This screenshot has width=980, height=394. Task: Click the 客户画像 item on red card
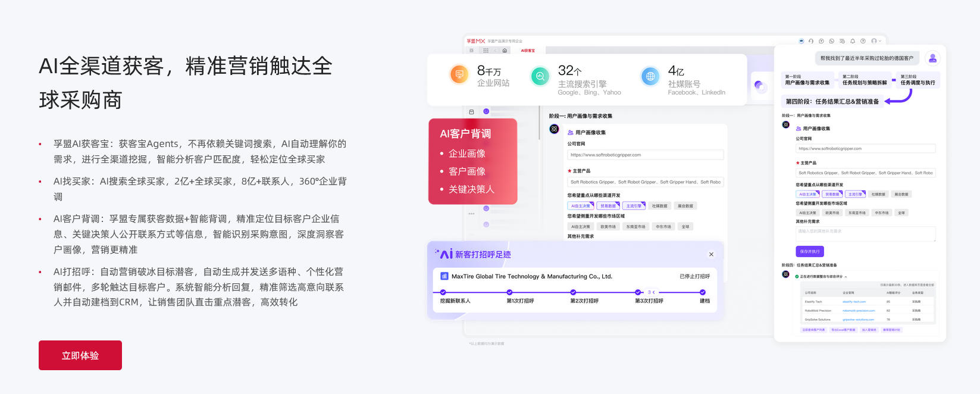467,171
